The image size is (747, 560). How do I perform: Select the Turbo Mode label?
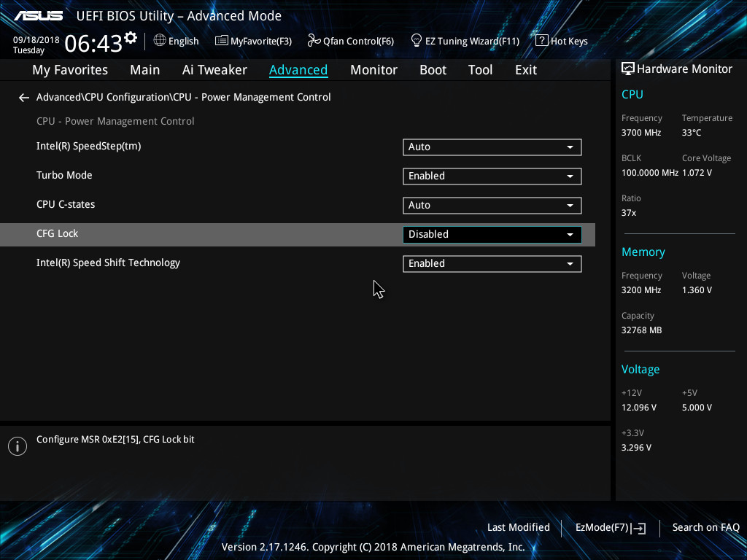[x=64, y=175]
